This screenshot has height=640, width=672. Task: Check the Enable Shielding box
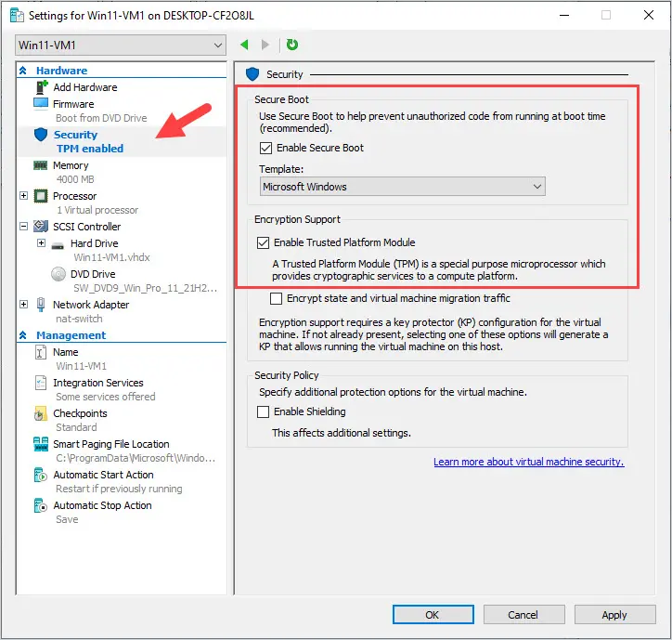pos(264,411)
